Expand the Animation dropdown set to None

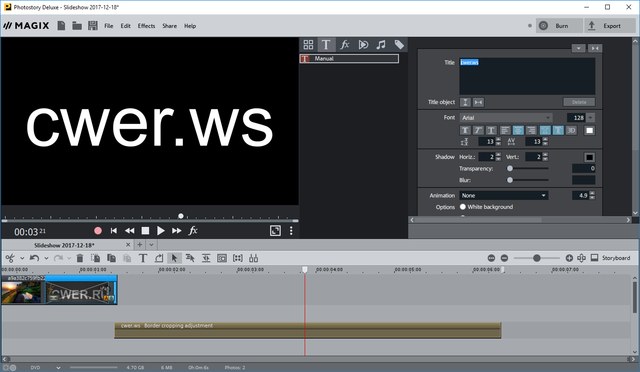[504, 195]
